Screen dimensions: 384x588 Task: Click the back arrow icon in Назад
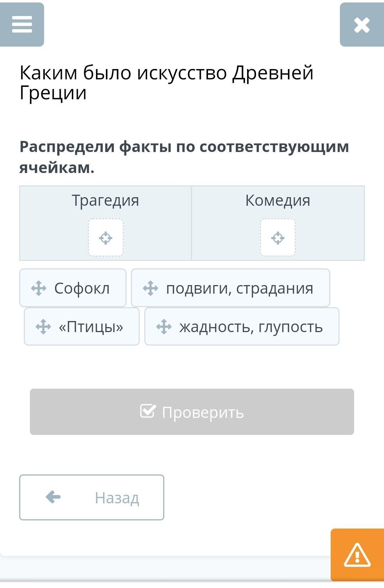(x=53, y=497)
